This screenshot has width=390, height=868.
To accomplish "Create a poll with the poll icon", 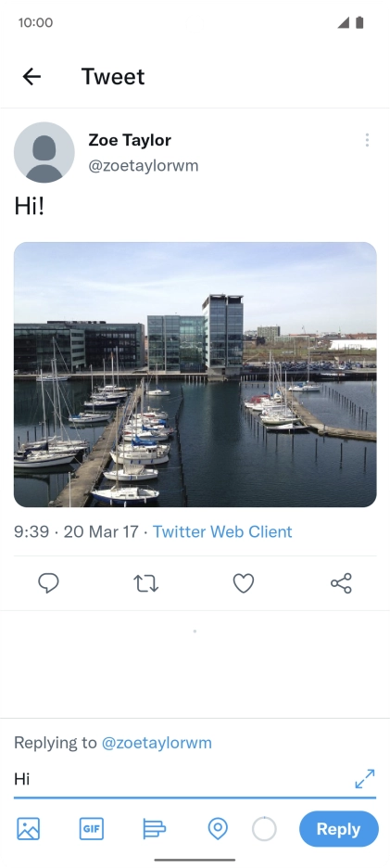I will (x=155, y=829).
